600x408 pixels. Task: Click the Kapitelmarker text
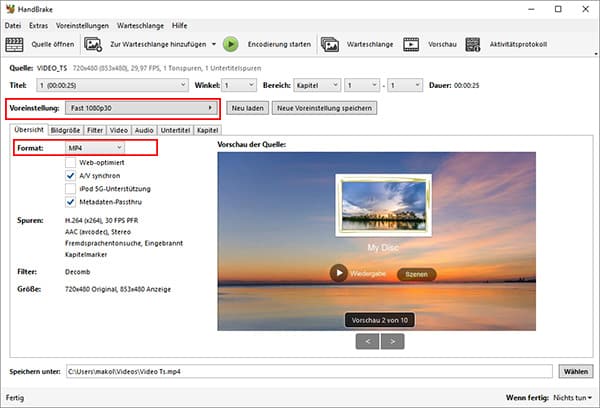(x=86, y=255)
